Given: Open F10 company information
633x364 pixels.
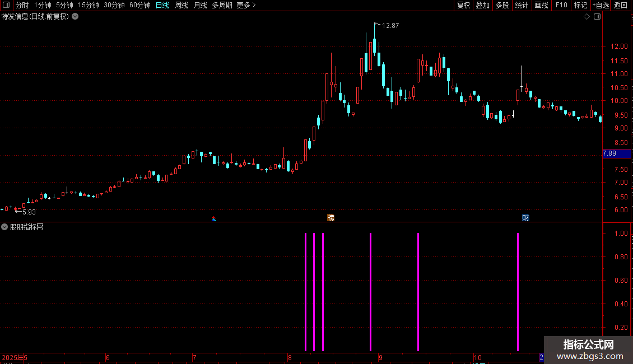Looking at the screenshot, I should pyautogui.click(x=561, y=5).
